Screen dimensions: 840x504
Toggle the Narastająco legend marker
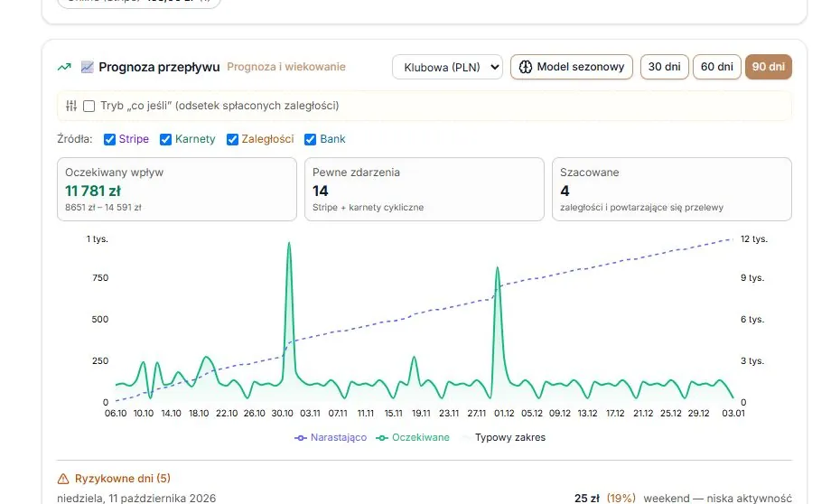[301, 437]
